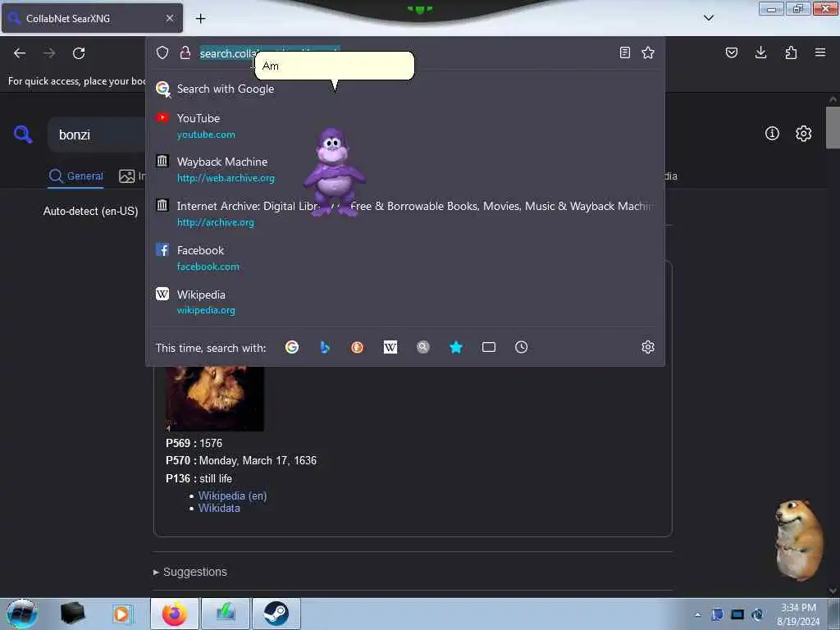Click the infobox painting thumbnail
The image size is (840, 630).
point(215,399)
